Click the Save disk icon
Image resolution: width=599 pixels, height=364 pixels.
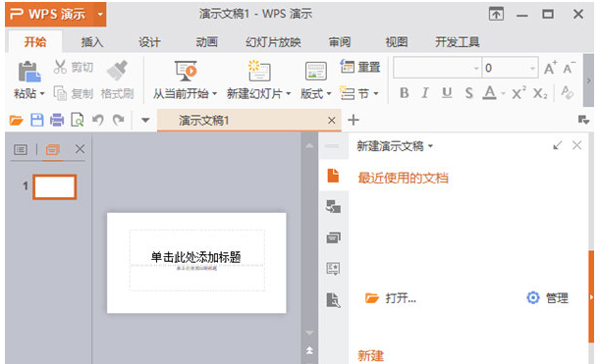36,120
